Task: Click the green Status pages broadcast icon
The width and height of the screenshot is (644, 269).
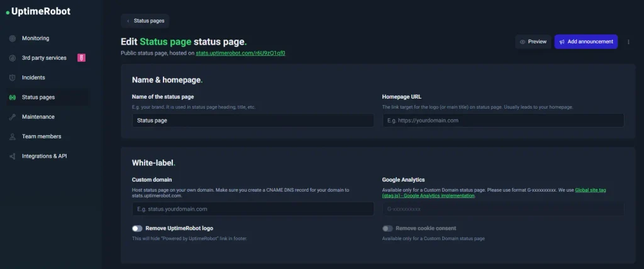Action: pos(13,97)
